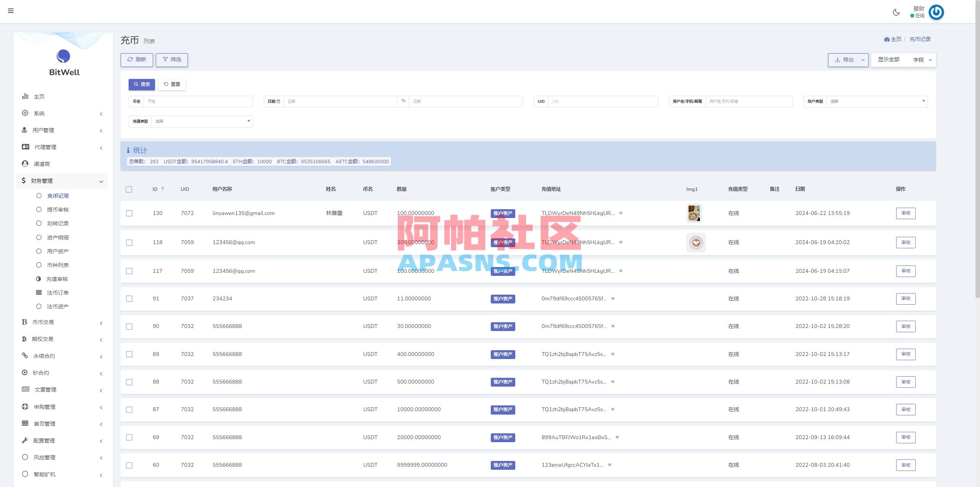Check the row checkbox for ID 130
980x487 pixels.
coord(129,213)
